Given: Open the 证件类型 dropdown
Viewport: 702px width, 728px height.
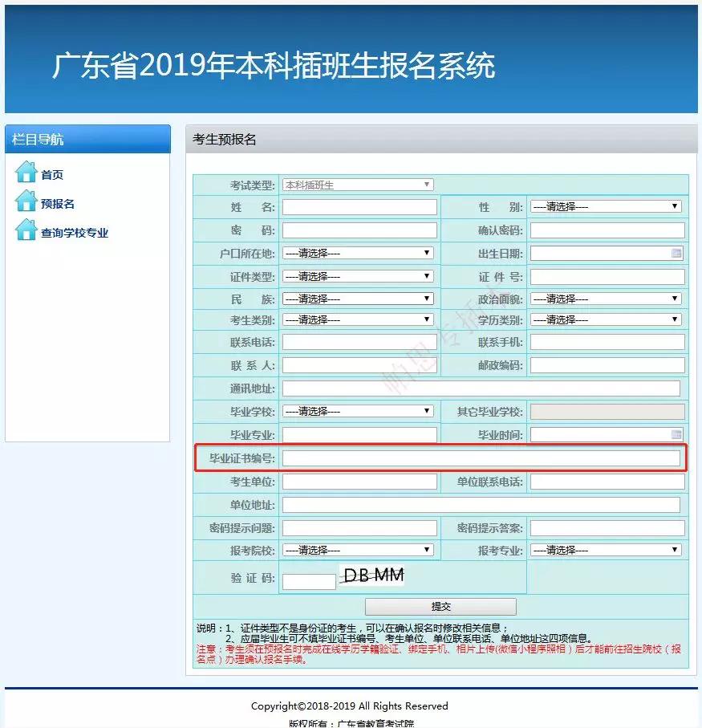Looking at the screenshot, I should 358,276.
